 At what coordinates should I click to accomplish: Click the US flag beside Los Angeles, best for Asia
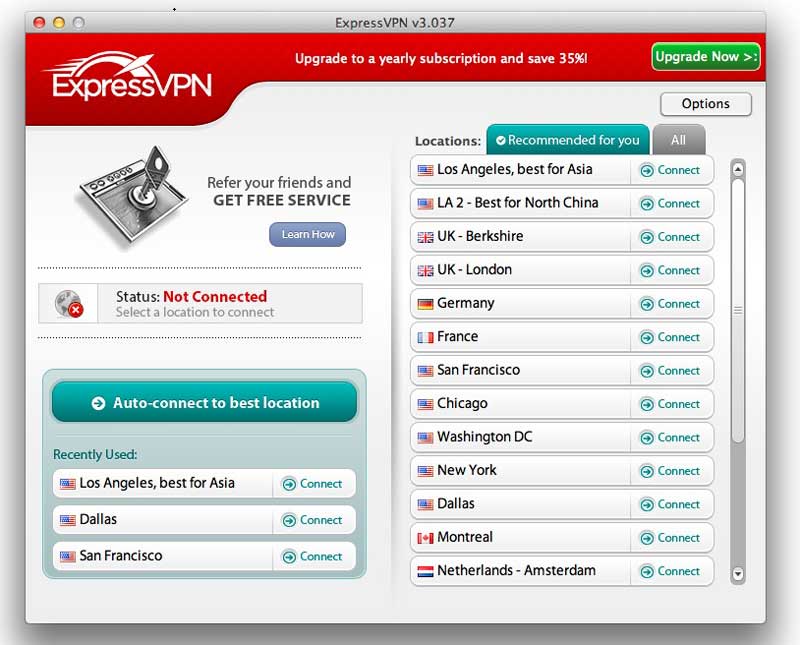(424, 170)
